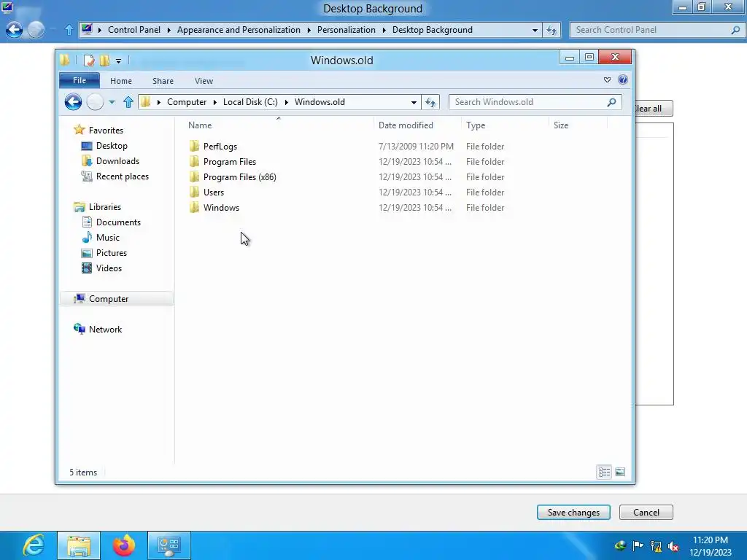Refresh the Control Panel window
Viewport: 747px width, 560px height.
point(551,30)
